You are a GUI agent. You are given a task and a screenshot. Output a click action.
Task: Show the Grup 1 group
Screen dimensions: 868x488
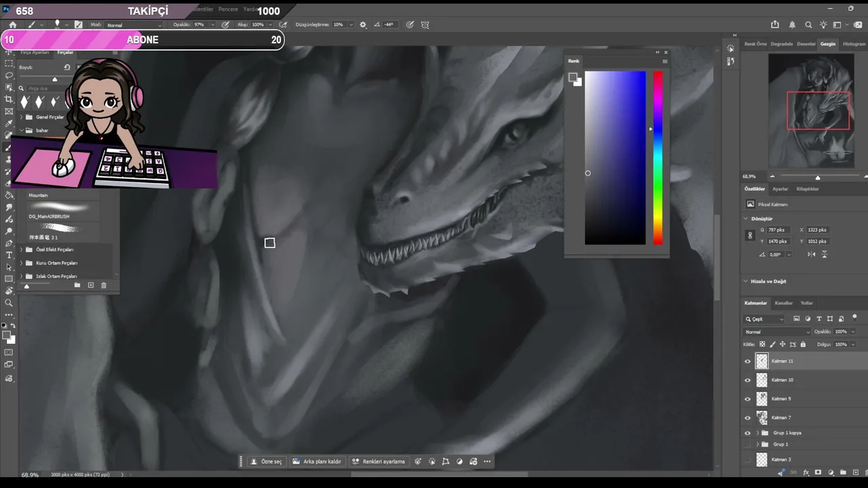pyautogui.click(x=748, y=445)
